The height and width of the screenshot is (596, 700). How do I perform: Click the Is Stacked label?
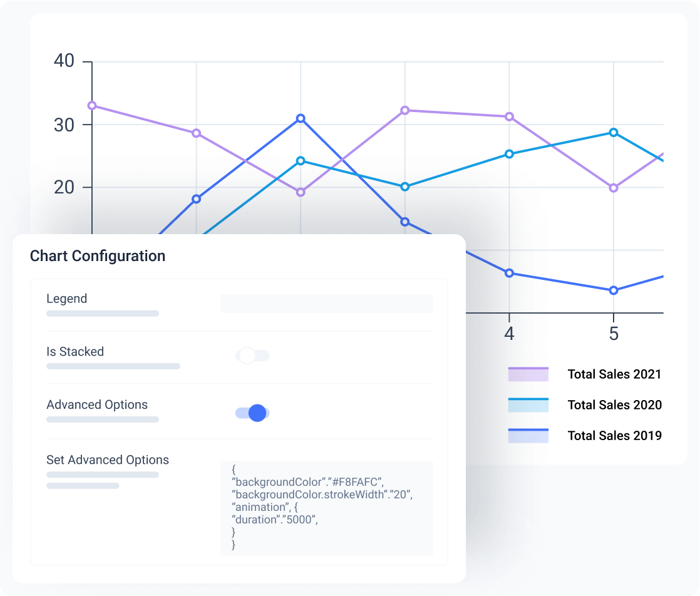click(x=75, y=352)
